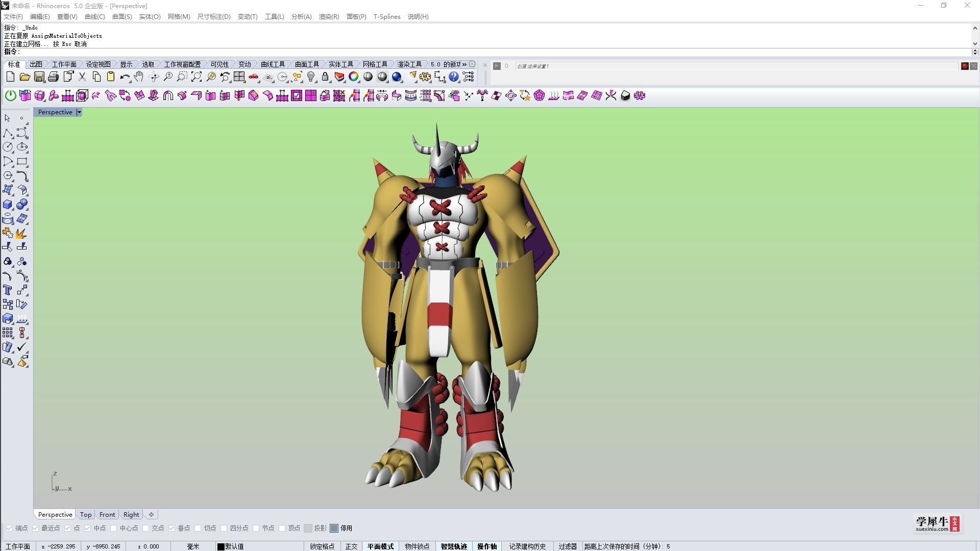The height and width of the screenshot is (551, 980).
Task: Switch to the 曲面工具 toolbar tab
Action: (307, 64)
